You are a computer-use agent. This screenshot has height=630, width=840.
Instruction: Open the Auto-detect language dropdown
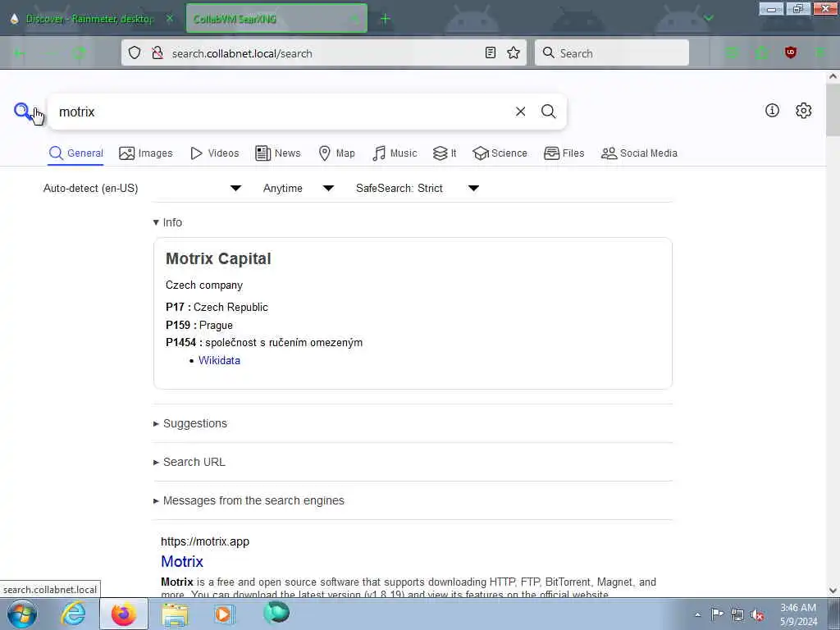click(143, 188)
